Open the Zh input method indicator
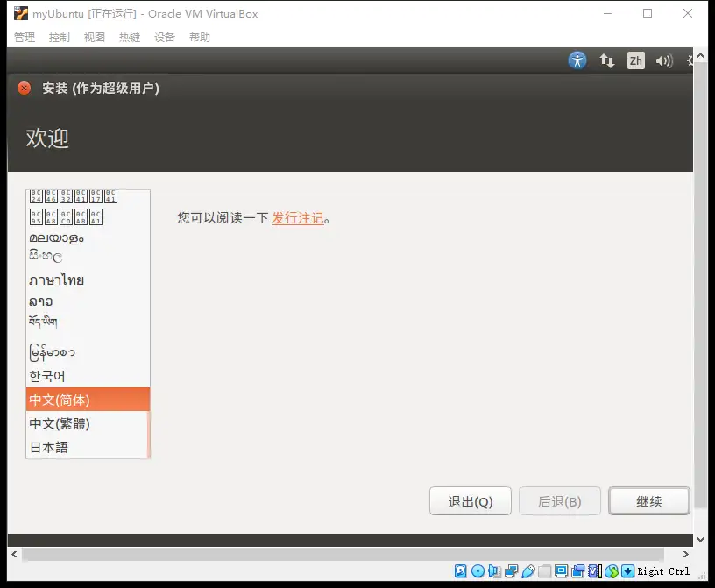715x588 pixels. click(x=635, y=60)
